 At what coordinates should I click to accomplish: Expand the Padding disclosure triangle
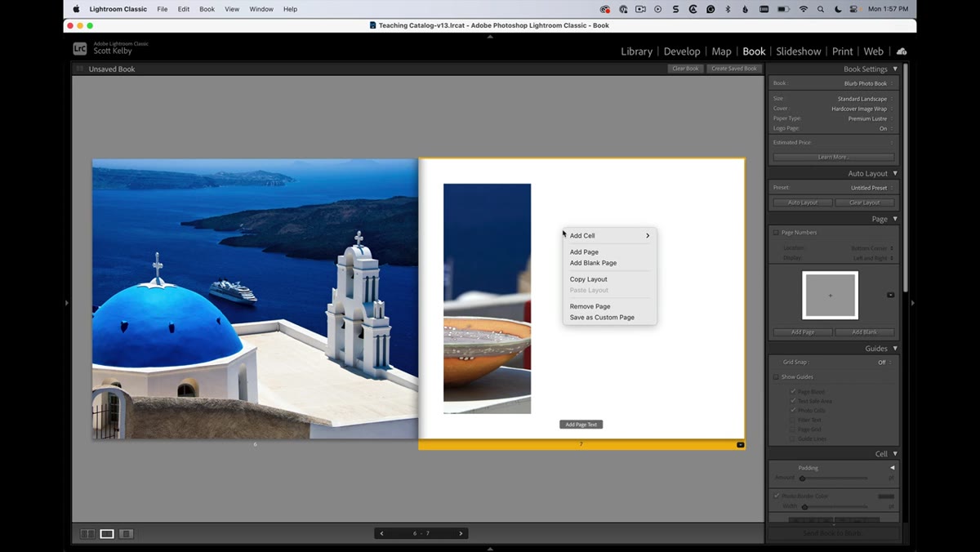892,468
